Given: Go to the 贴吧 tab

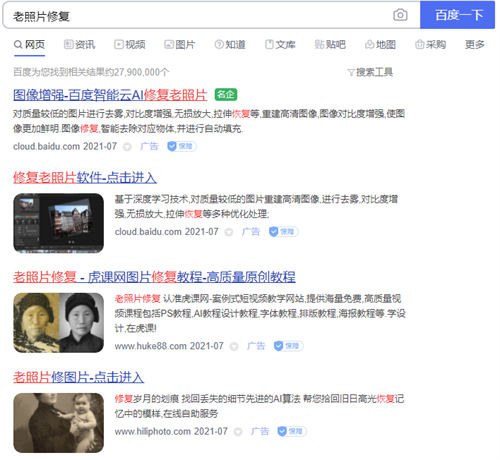Looking at the screenshot, I should click(x=330, y=44).
